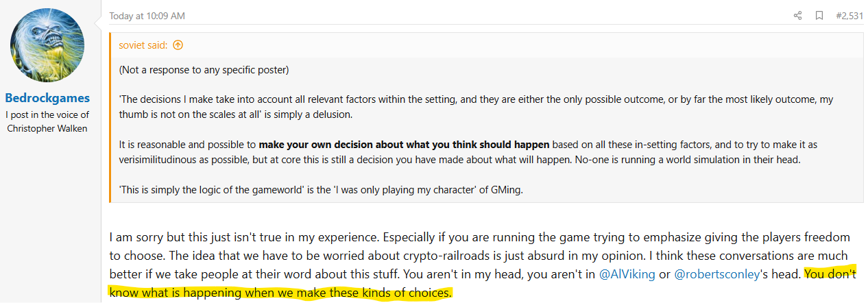Open the Bedrockgames avatar image

click(47, 47)
